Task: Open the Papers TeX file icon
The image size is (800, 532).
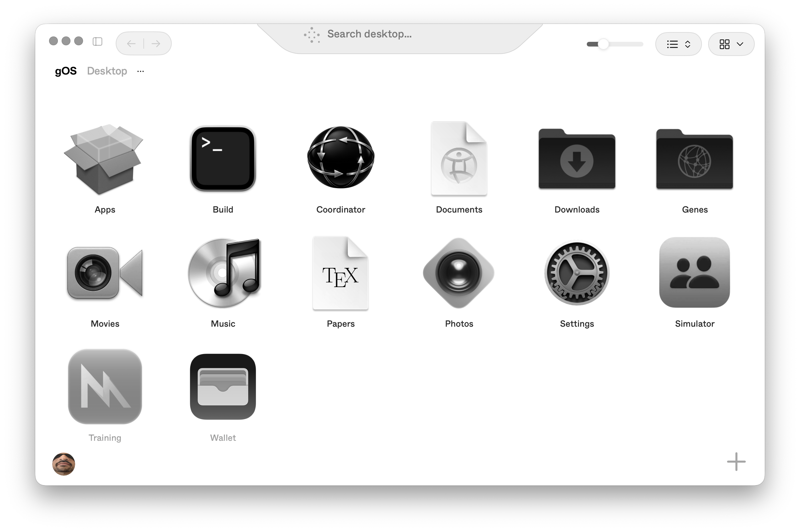Action: click(x=340, y=273)
